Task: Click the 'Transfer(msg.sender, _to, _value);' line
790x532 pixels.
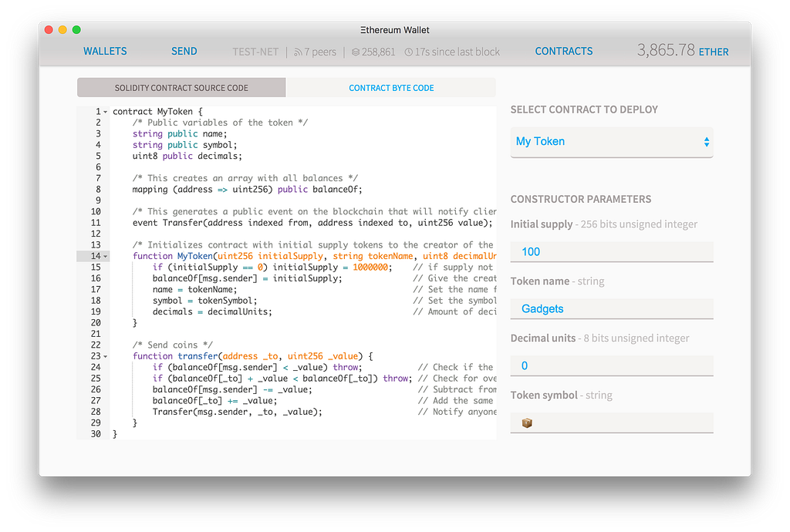Action: click(238, 412)
